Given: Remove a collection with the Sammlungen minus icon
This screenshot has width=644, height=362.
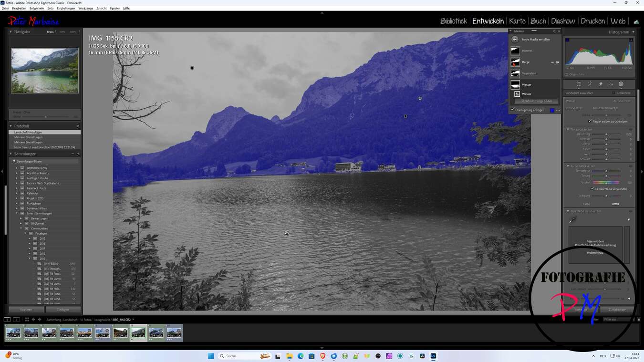Looking at the screenshot, I should [x=73, y=154].
